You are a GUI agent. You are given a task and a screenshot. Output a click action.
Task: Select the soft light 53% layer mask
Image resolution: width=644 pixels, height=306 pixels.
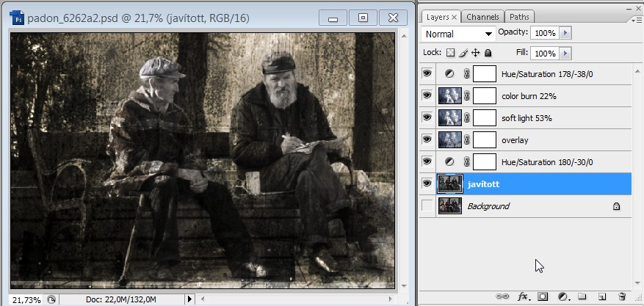click(x=485, y=117)
